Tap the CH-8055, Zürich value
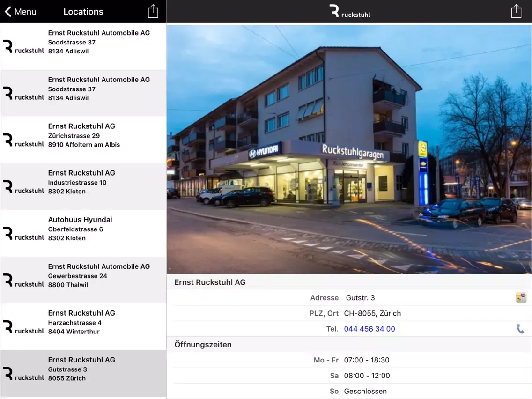This screenshot has height=399, width=532. (x=372, y=313)
